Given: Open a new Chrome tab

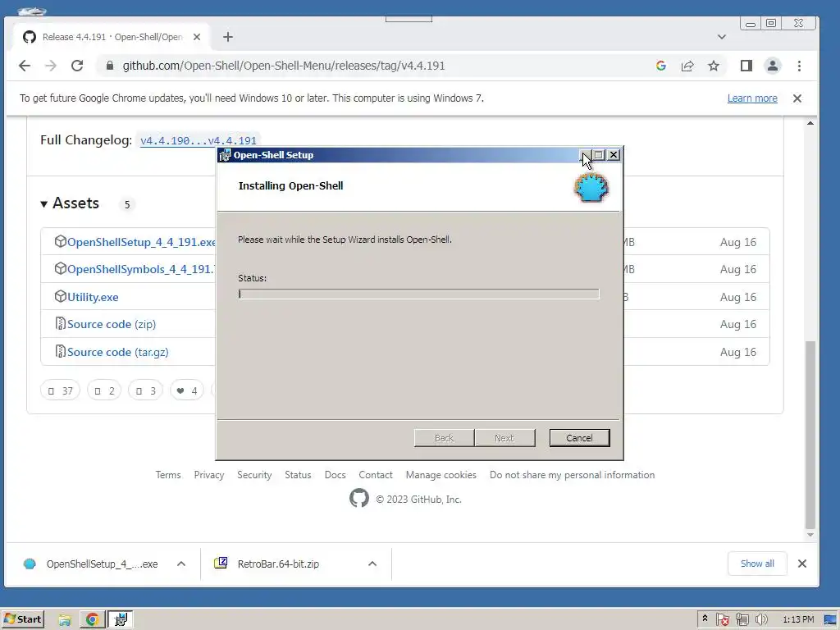Looking at the screenshot, I should coord(228,37).
